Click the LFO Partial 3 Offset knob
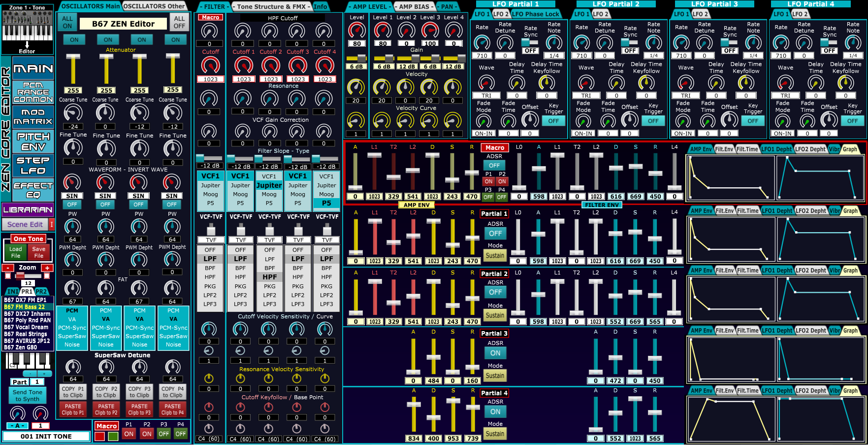 (x=729, y=119)
